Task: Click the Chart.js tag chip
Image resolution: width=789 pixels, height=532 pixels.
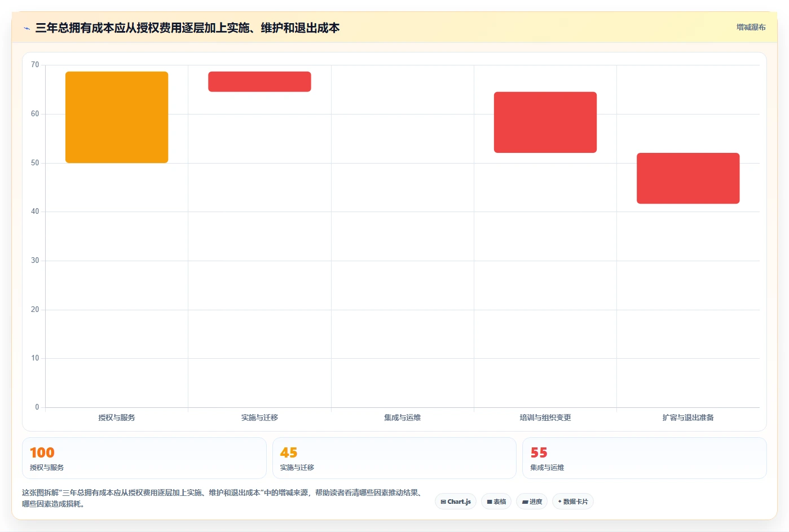Action: coord(456,502)
